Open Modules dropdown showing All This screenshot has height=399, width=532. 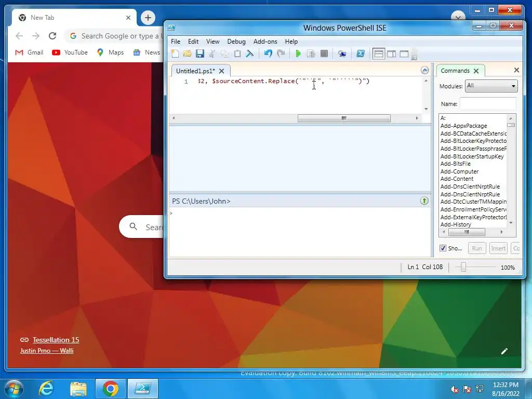(x=491, y=86)
